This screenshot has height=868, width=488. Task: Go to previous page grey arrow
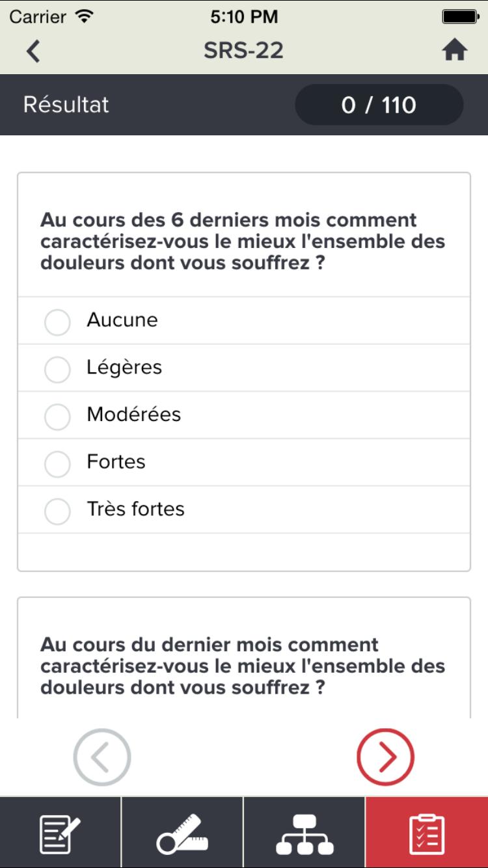[102, 756]
